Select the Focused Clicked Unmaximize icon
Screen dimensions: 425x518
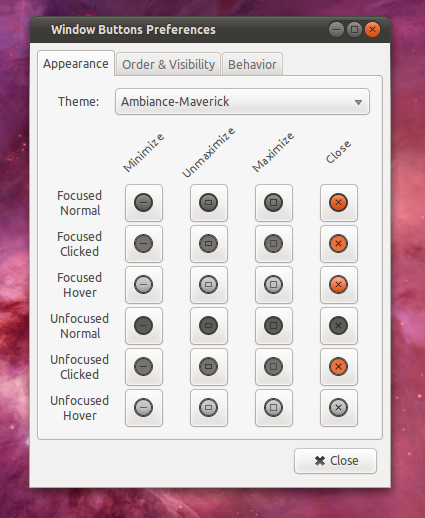tap(209, 244)
